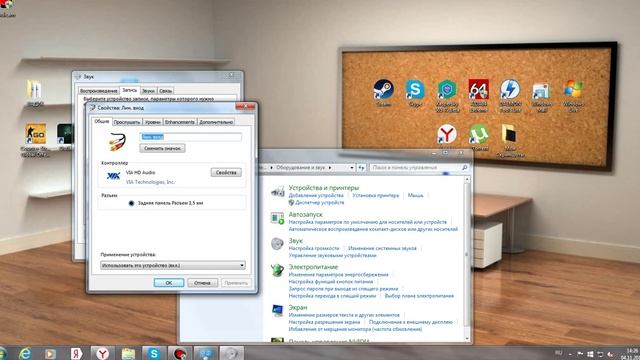The width and height of the screenshot is (640, 360).
Task: Click the Action Center flag in the tray
Action: (580, 354)
